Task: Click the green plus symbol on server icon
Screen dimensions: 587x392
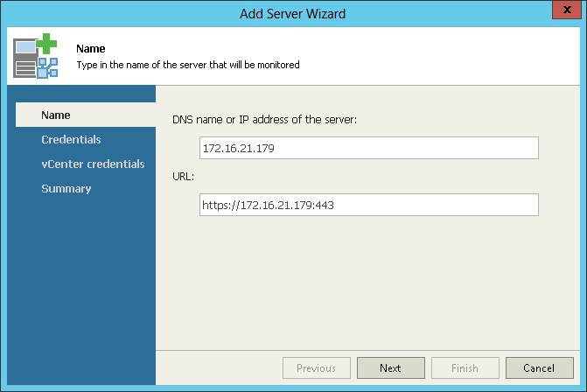Action: tap(46, 44)
